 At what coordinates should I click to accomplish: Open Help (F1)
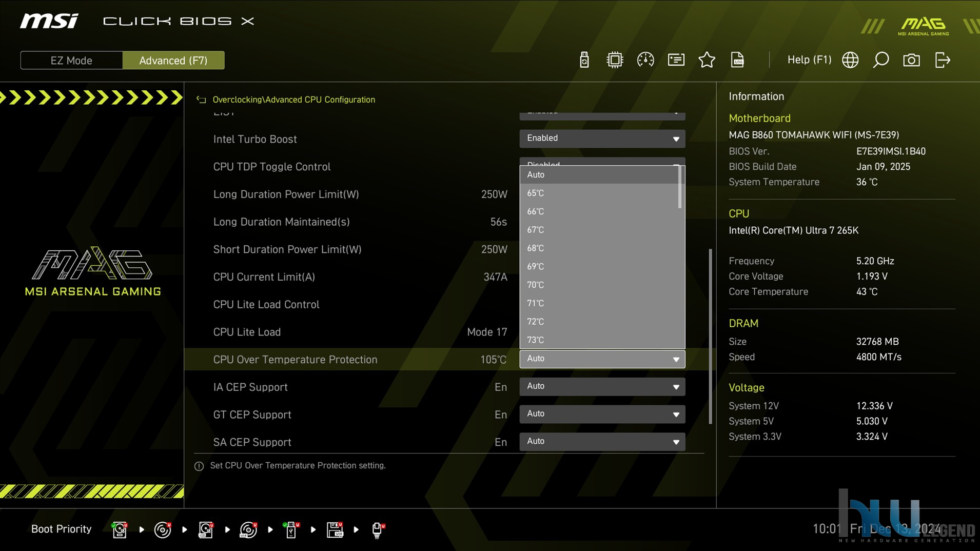click(809, 60)
